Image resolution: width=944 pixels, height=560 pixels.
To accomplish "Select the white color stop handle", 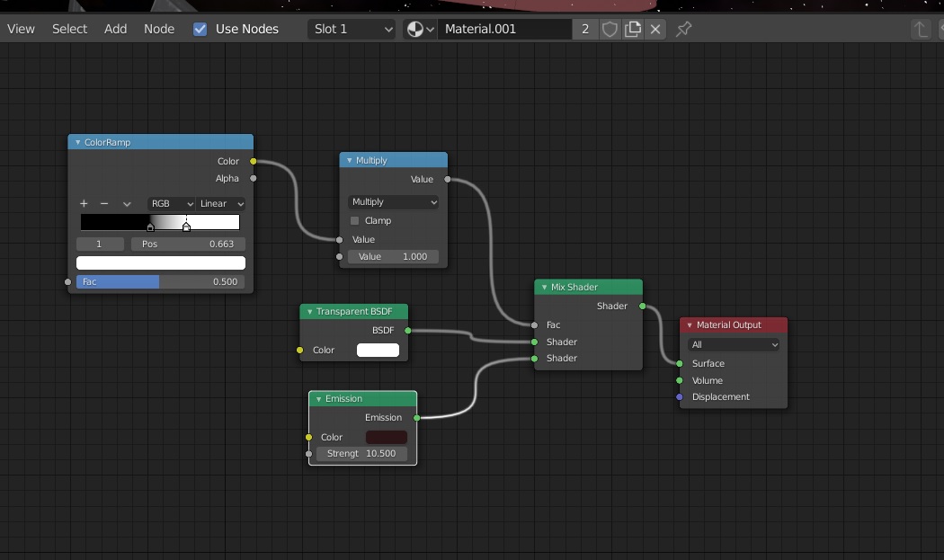I will click(186, 227).
